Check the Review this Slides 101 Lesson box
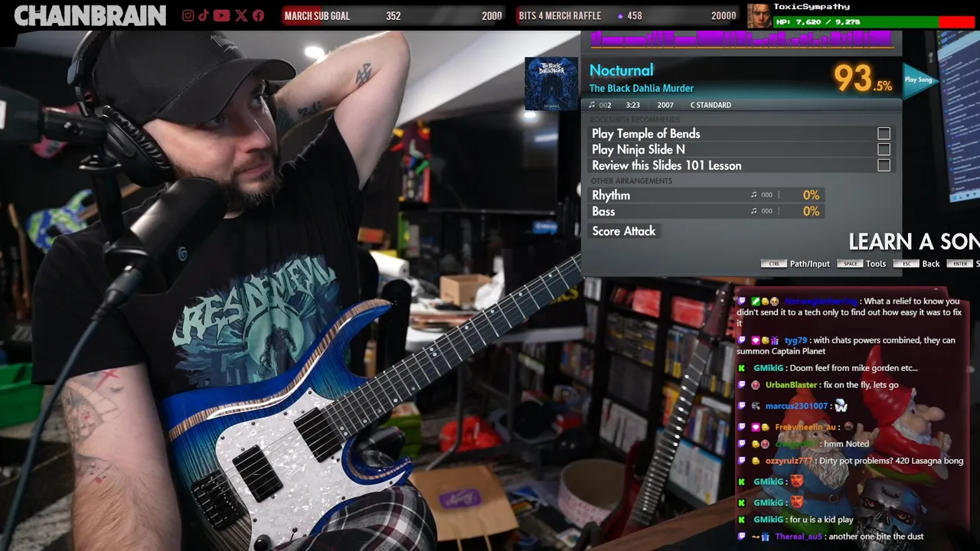 (884, 165)
